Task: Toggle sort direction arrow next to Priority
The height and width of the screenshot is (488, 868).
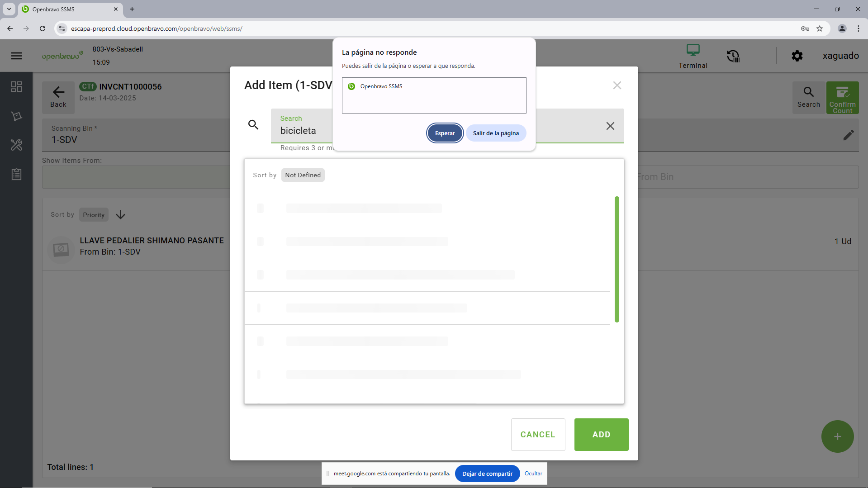Action: coord(120,215)
